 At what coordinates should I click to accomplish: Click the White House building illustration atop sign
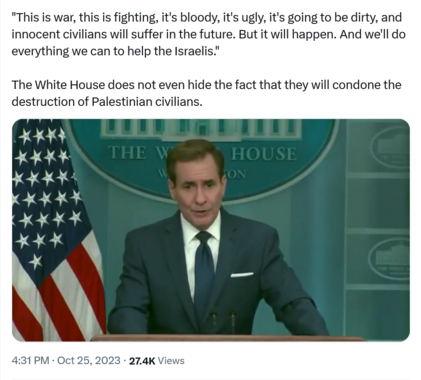tap(201, 130)
